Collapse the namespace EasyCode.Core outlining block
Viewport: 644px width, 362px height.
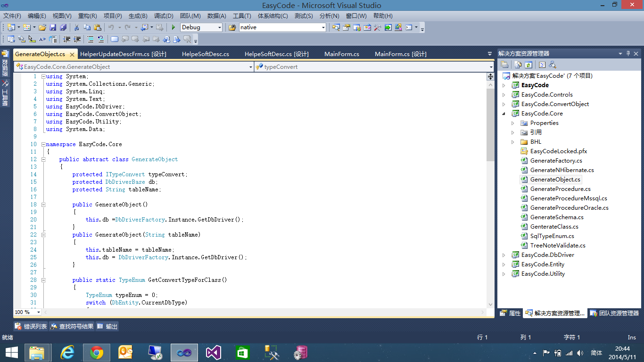coord(43,144)
